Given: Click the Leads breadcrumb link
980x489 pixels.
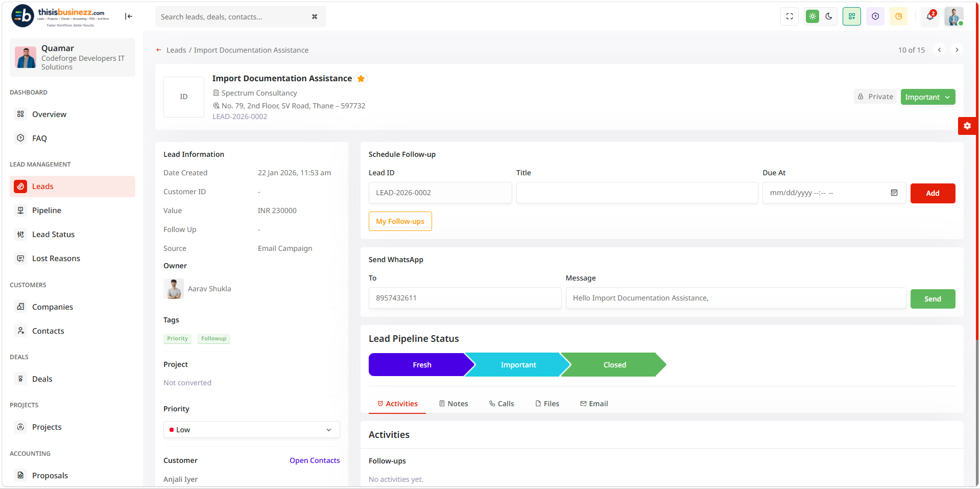Looking at the screenshot, I should pyautogui.click(x=176, y=50).
